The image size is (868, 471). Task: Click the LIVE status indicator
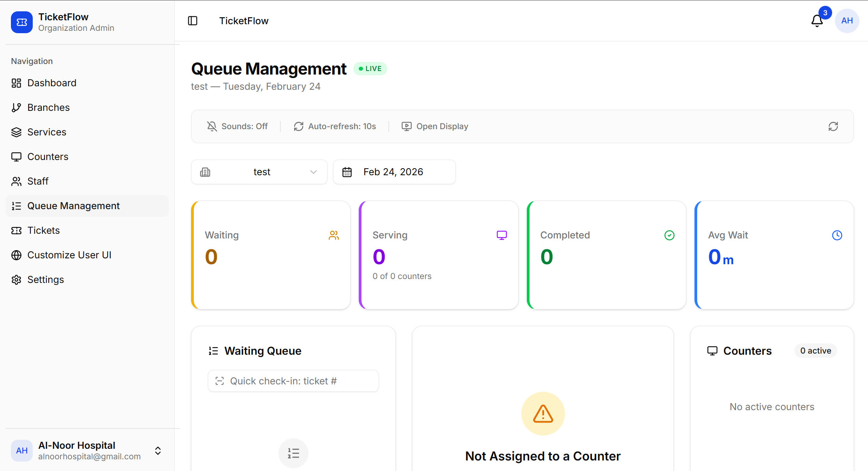click(370, 69)
